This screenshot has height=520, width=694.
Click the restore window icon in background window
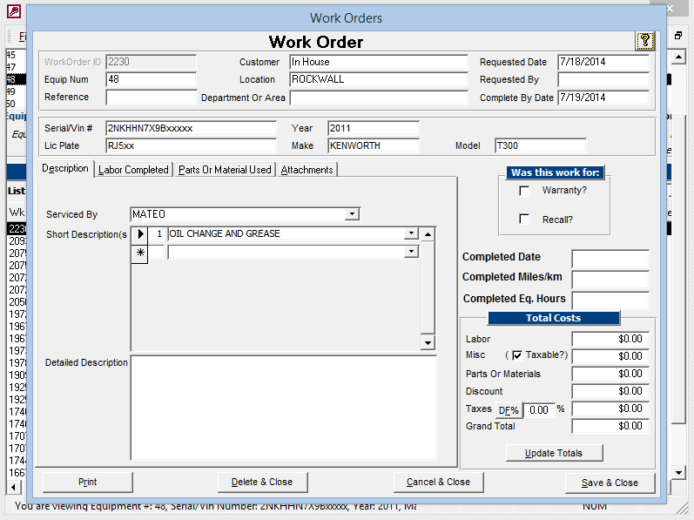[x=678, y=35]
